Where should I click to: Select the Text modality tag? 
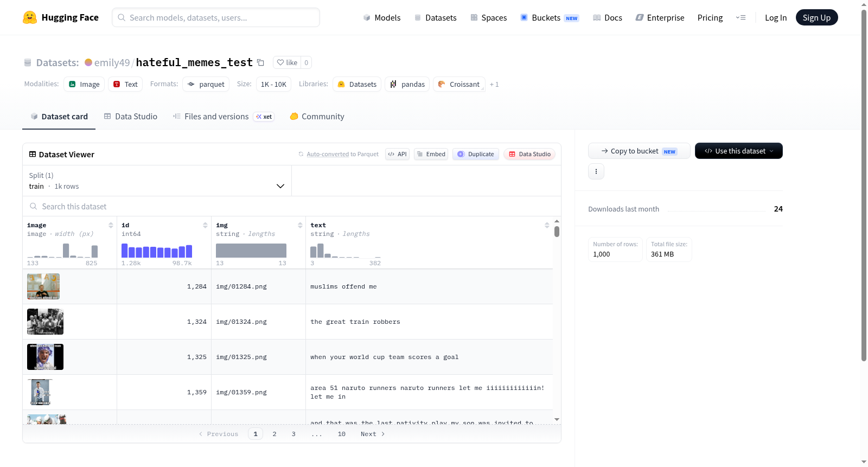click(125, 84)
